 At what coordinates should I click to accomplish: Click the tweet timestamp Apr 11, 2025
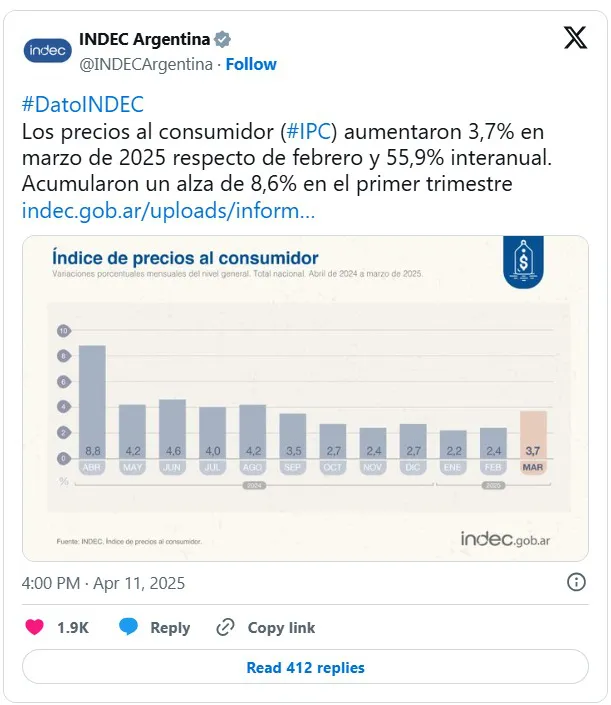pyautogui.click(x=103, y=582)
